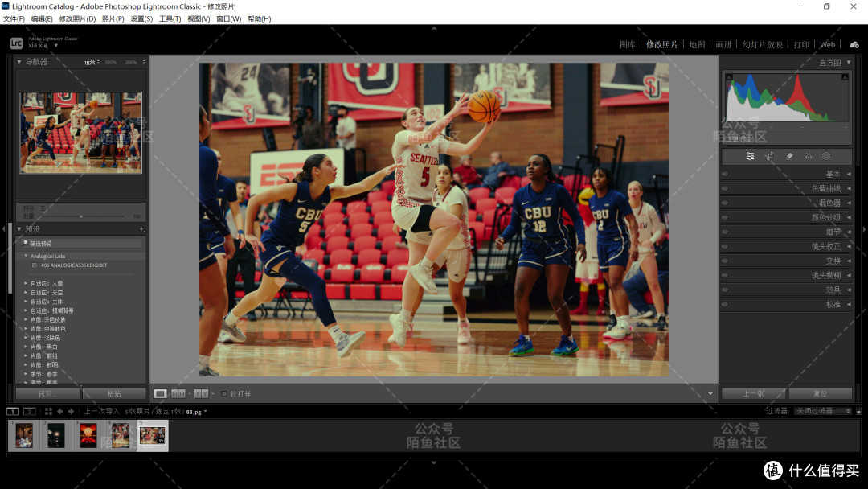Open the 关闭过滤器 filter dropdown
The image size is (868, 489).
click(x=823, y=411)
